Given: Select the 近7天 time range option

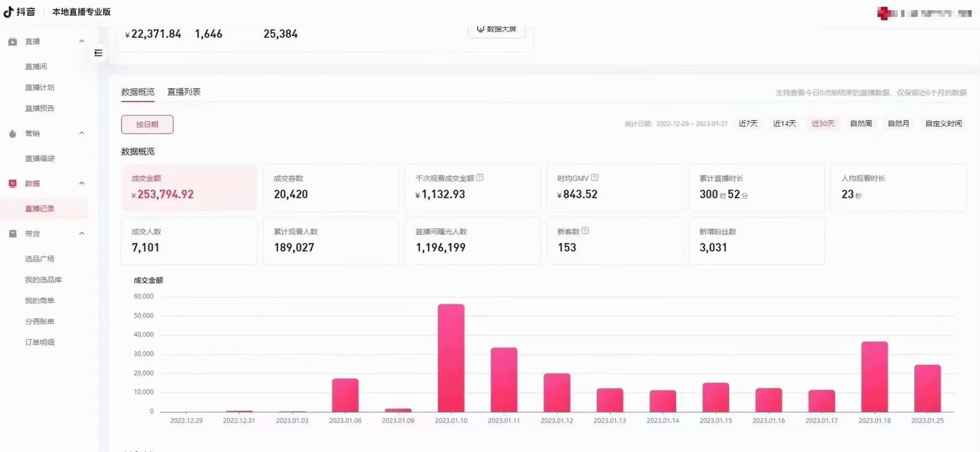Looking at the screenshot, I should pos(748,123).
